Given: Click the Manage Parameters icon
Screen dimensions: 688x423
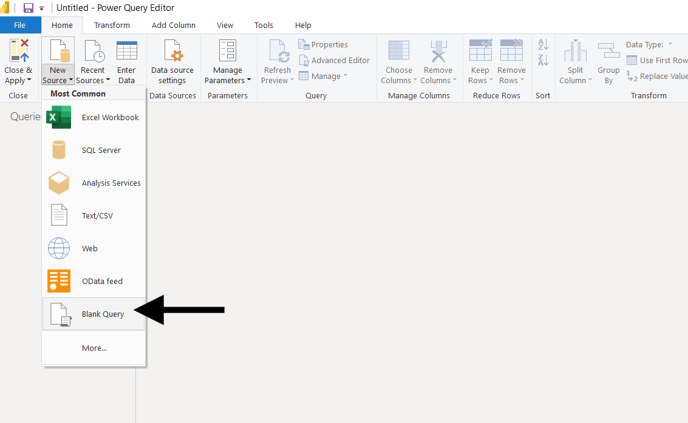Looking at the screenshot, I should click(227, 50).
